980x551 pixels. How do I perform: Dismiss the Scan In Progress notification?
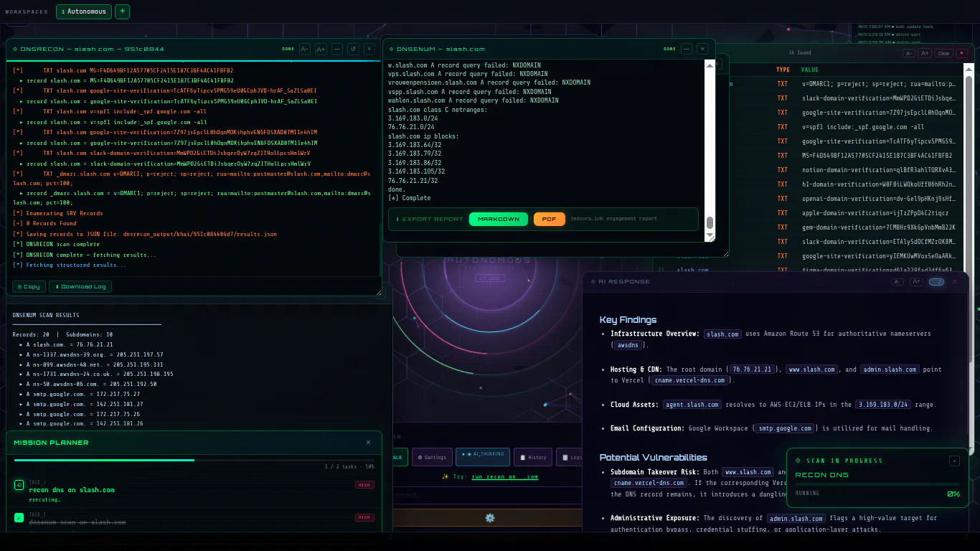pyautogui.click(x=954, y=461)
